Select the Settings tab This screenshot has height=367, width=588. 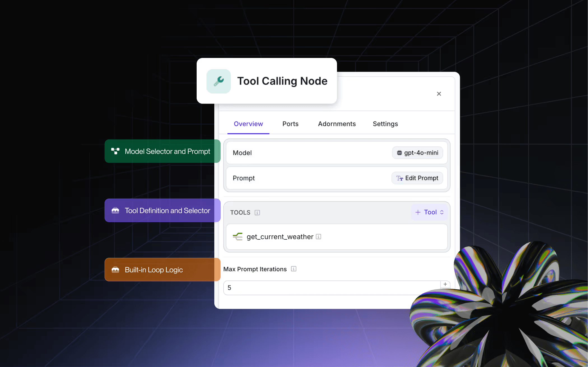[x=385, y=124]
